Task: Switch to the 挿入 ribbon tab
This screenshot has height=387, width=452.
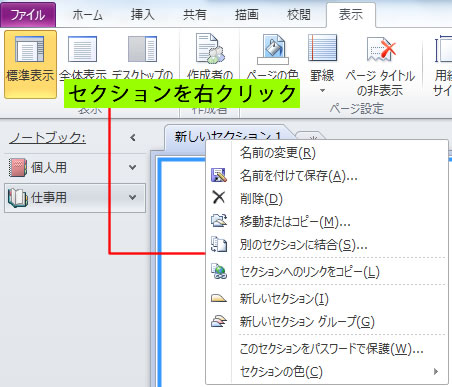Action: pos(142,15)
